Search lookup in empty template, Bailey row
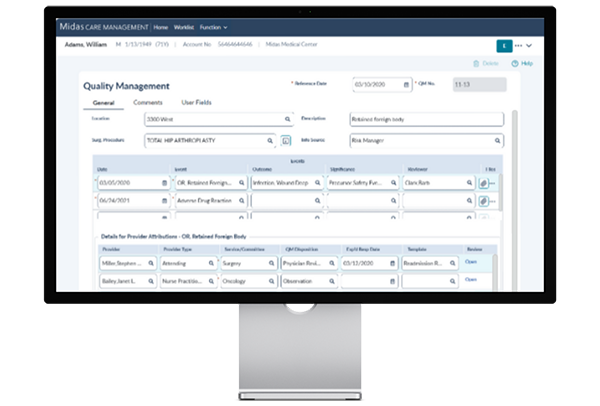 point(452,281)
